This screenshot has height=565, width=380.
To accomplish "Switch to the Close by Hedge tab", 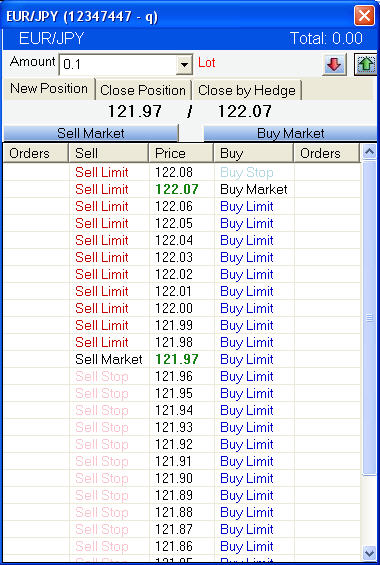I will click(x=246, y=90).
